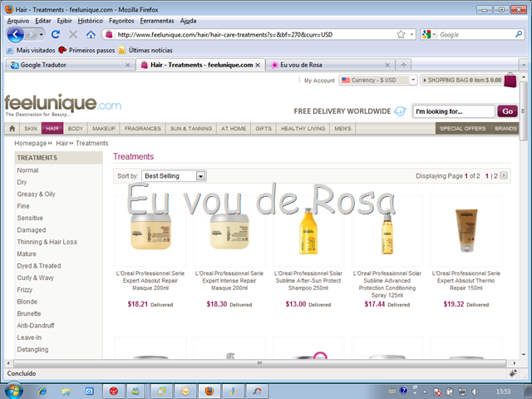Open the list all tabs arrow

(x=523, y=65)
